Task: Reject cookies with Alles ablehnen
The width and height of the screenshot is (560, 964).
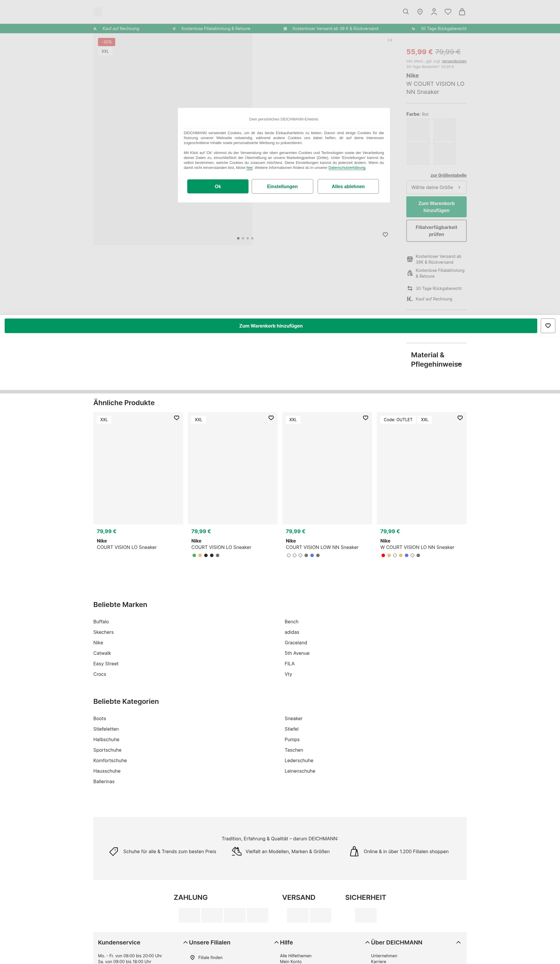Action: [x=348, y=186]
